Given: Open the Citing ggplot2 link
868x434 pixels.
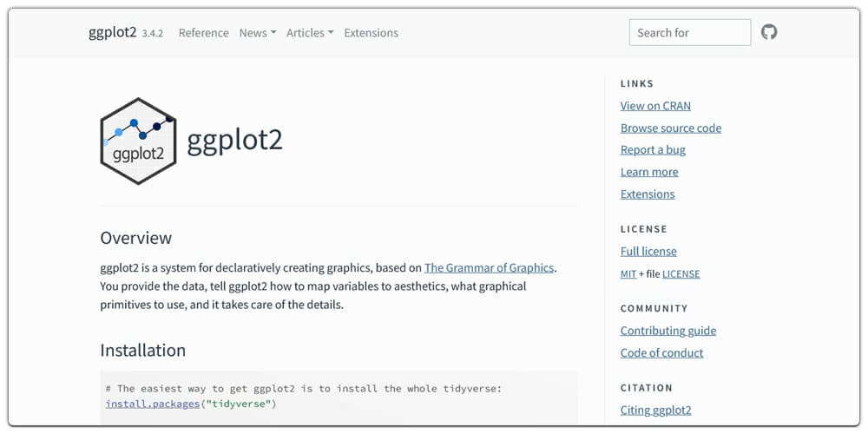Looking at the screenshot, I should [x=655, y=411].
